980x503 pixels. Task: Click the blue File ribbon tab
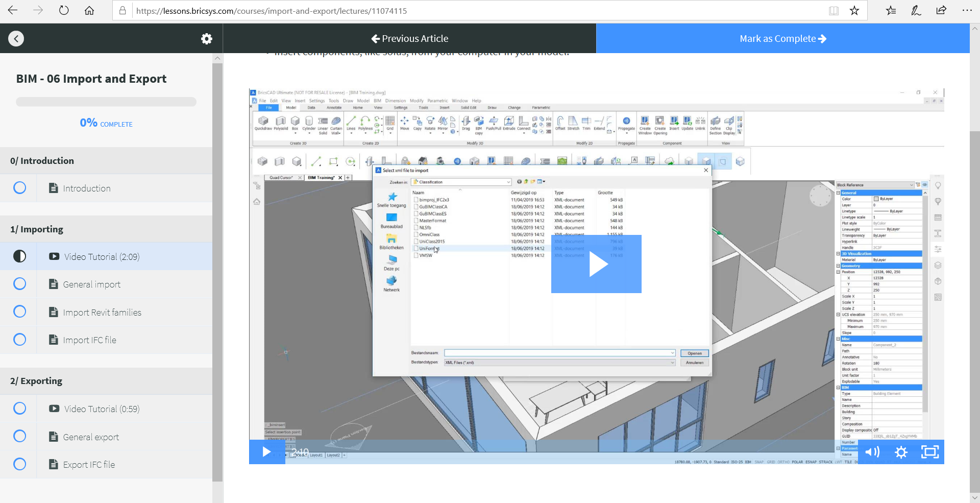268,108
